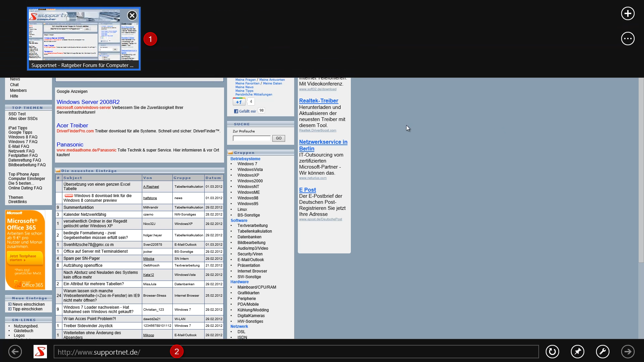Click the address bar URL field
The image size is (644, 362).
coord(296,352)
